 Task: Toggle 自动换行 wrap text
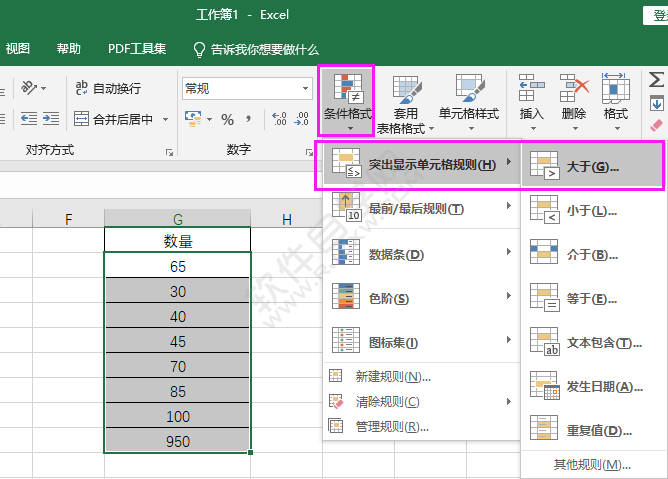tap(107, 89)
